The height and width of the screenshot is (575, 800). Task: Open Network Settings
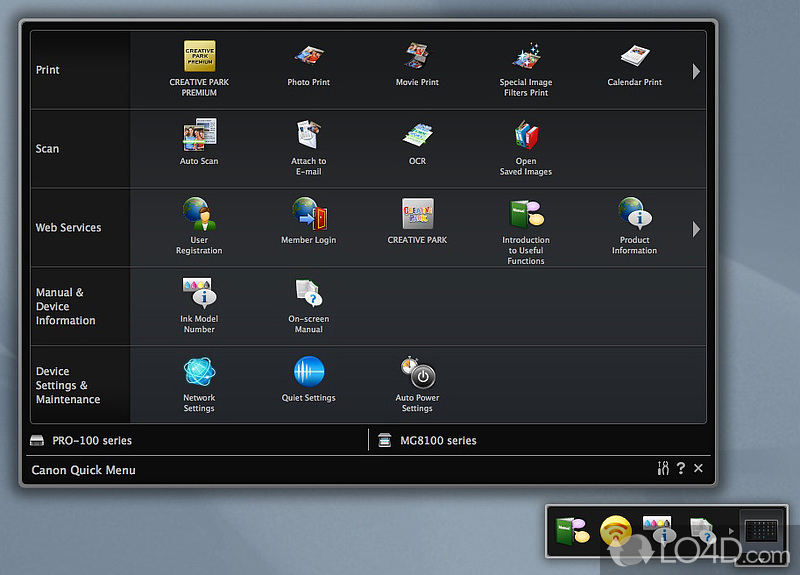(x=199, y=373)
